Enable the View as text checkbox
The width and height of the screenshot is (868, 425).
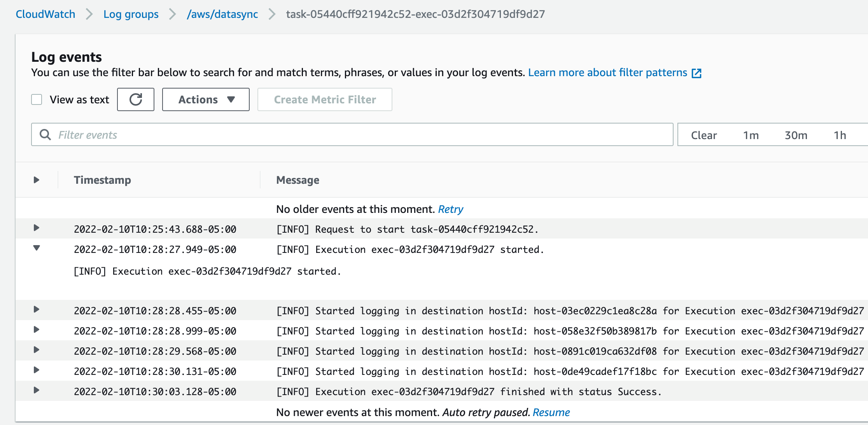click(36, 99)
